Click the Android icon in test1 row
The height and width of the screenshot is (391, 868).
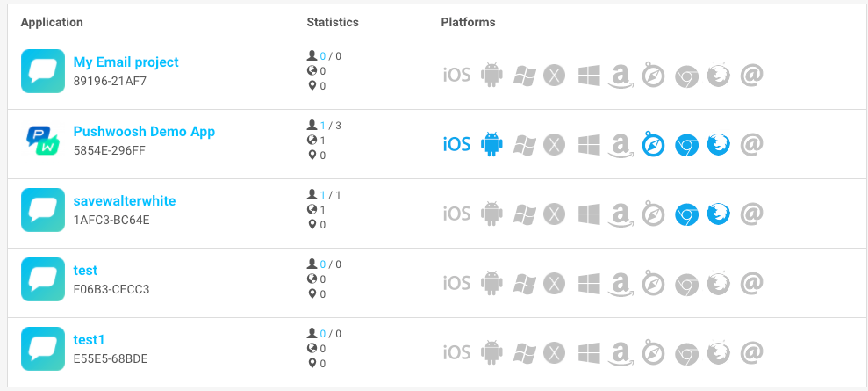(x=491, y=353)
